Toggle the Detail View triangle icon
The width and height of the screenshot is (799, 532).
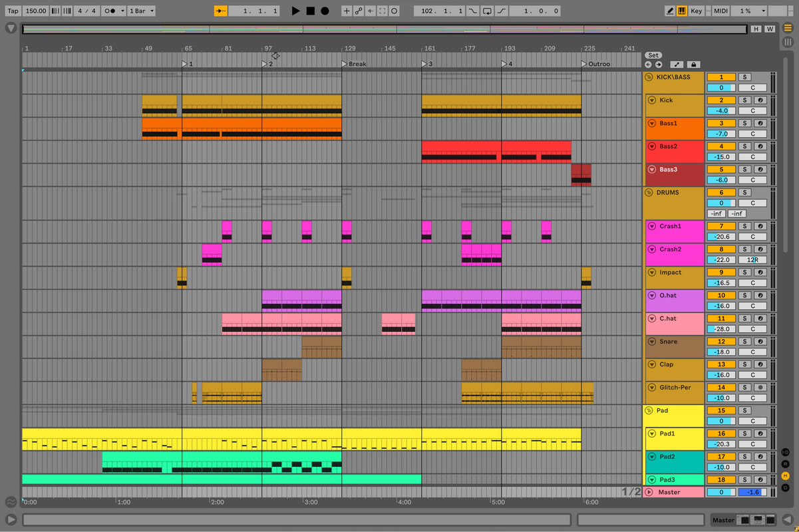(788, 520)
